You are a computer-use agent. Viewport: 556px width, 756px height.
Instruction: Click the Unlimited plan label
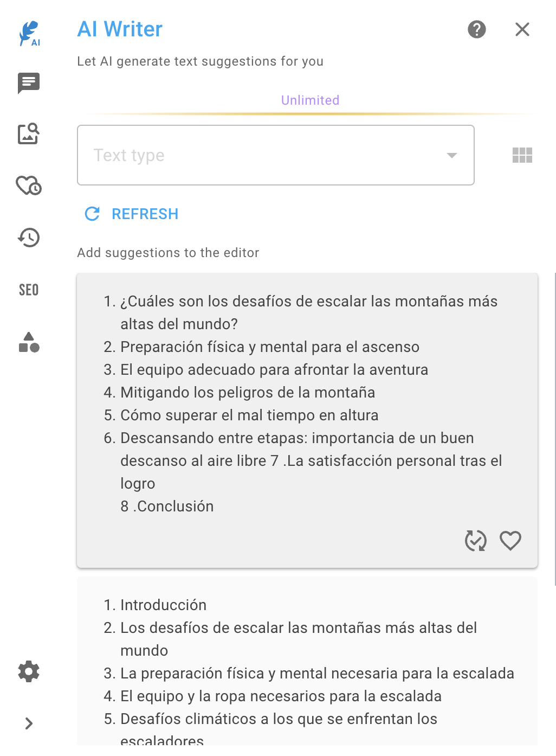click(x=309, y=100)
